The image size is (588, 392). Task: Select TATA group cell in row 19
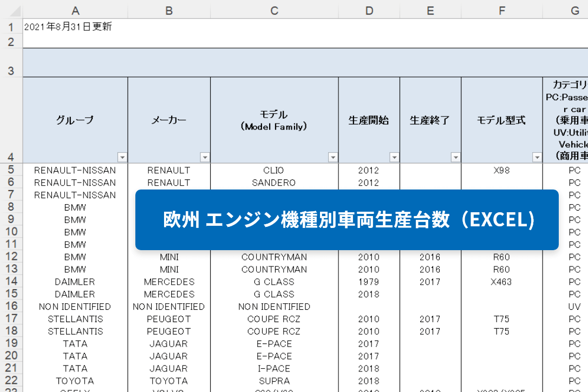coord(75,344)
